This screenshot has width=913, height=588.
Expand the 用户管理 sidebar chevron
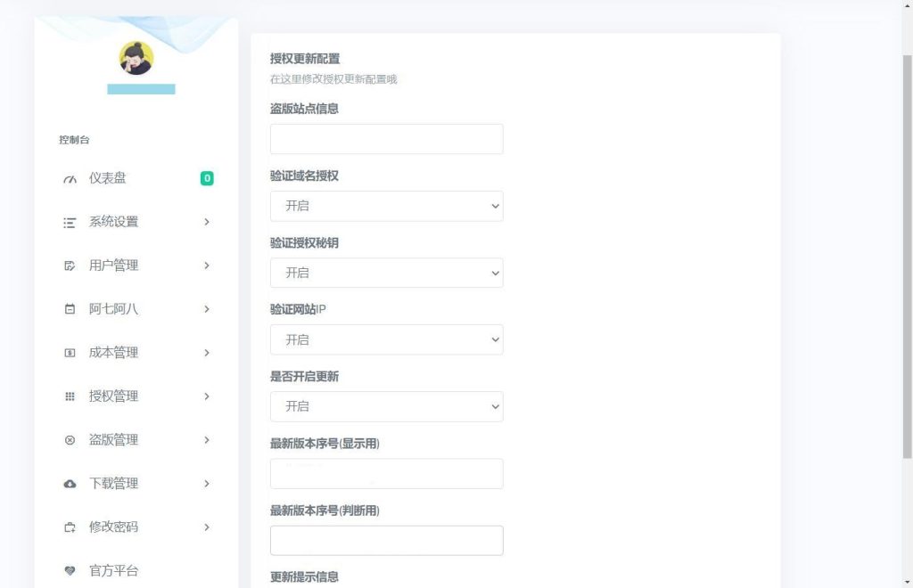[x=207, y=265]
